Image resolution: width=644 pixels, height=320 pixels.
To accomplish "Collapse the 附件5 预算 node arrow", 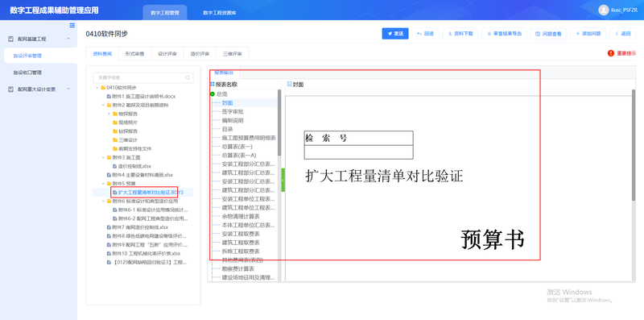I will pyautogui.click(x=103, y=184).
